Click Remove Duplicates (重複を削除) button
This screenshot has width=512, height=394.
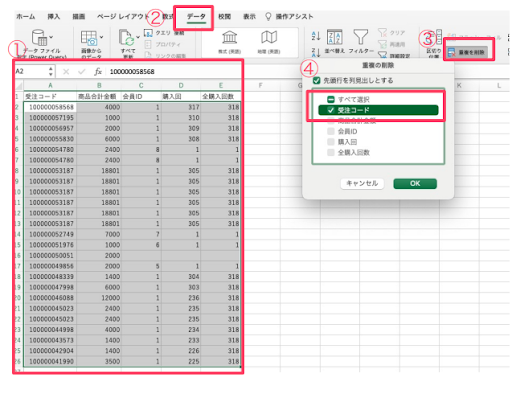tap(467, 52)
